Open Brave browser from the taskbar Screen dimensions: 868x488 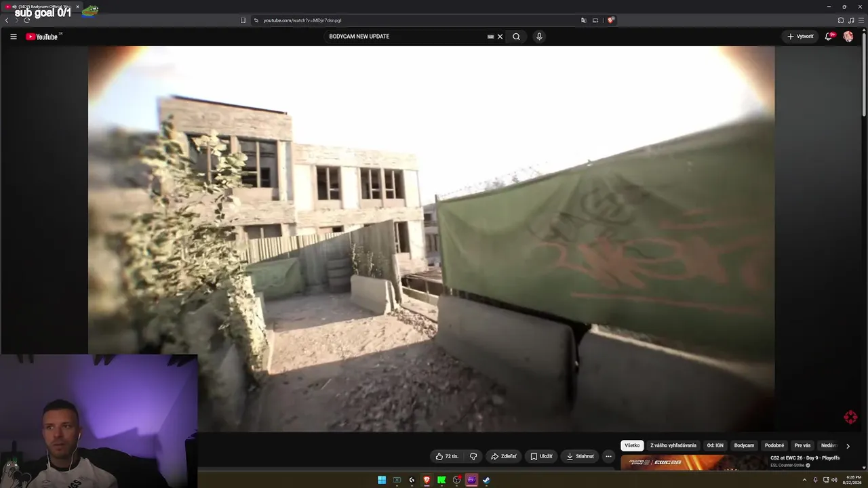427,480
